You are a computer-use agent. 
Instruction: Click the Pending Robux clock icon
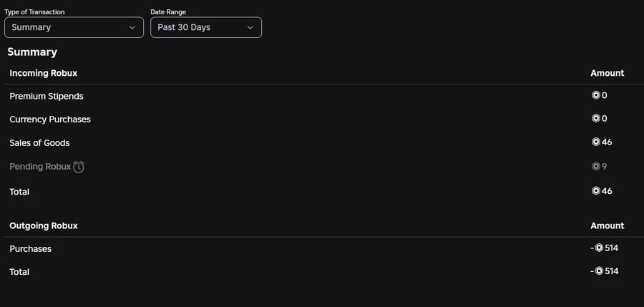(79, 167)
